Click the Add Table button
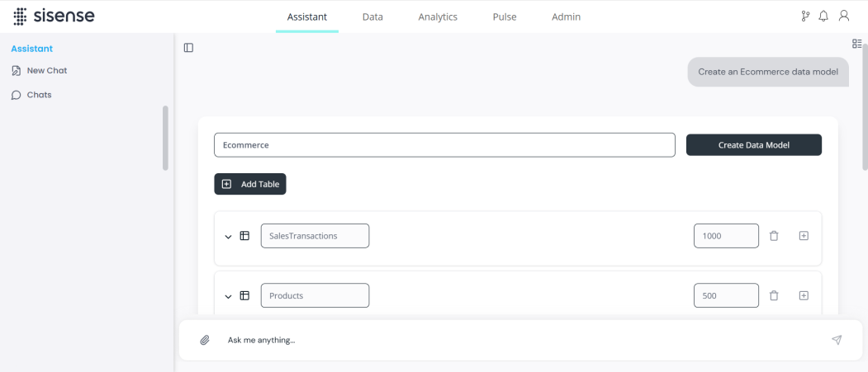This screenshot has width=868, height=372. (x=250, y=184)
